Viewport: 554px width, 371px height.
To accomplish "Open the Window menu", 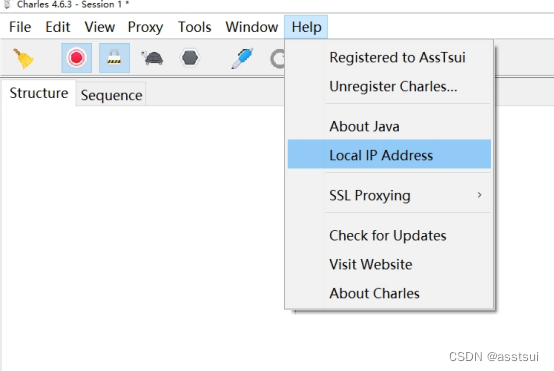I will [x=252, y=27].
